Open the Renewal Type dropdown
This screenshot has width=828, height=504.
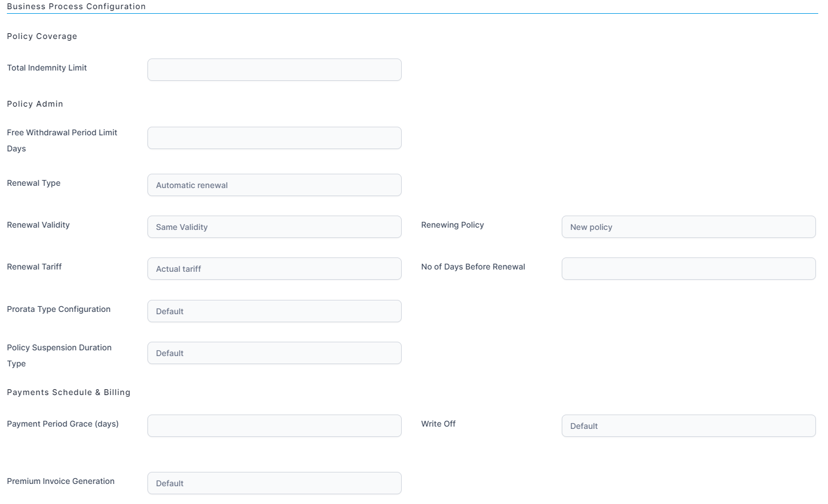274,185
